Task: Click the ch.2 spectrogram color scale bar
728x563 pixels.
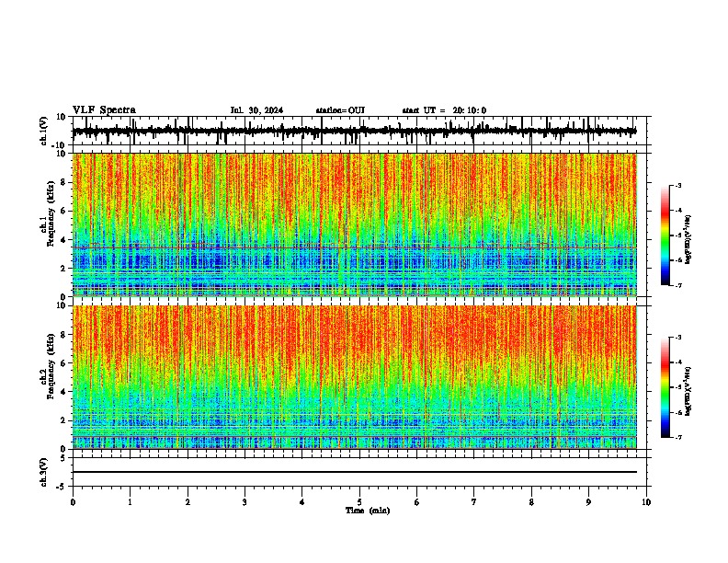Action: (x=665, y=387)
